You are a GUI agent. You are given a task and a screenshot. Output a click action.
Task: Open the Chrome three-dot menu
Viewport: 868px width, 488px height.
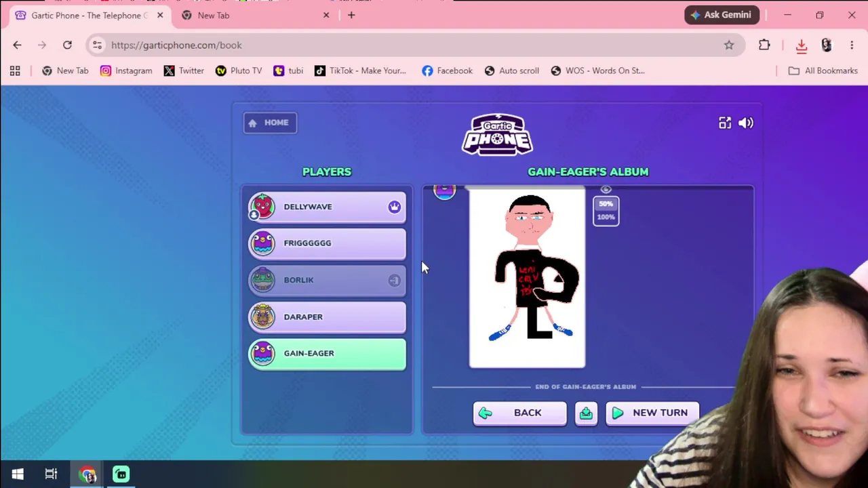(x=852, y=45)
